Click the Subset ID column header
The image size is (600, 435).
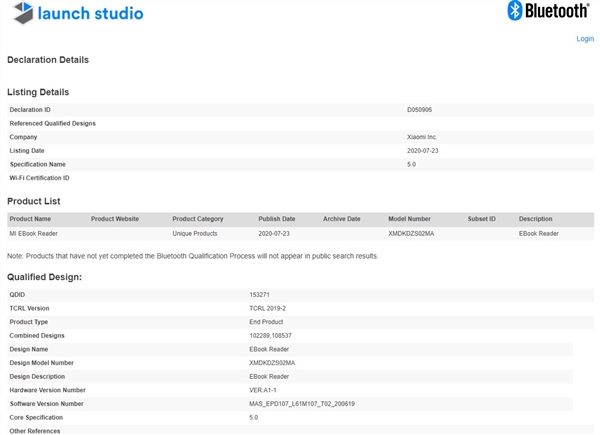481,219
